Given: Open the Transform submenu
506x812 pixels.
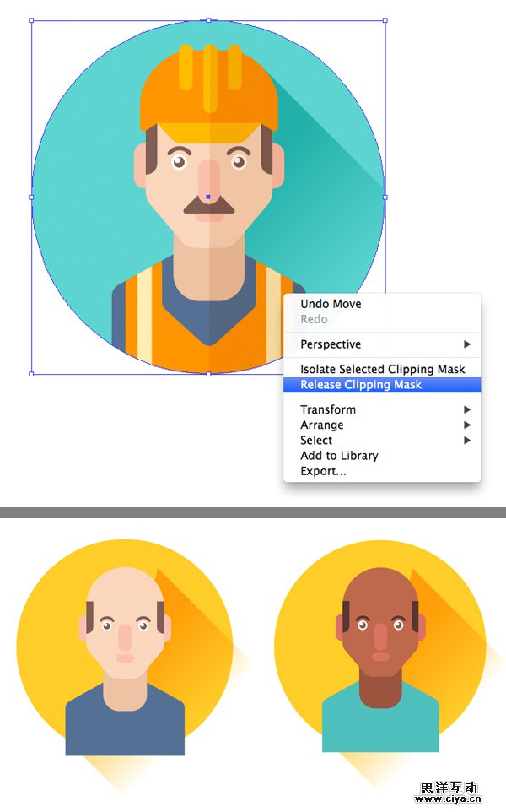Looking at the screenshot, I should click(x=382, y=409).
